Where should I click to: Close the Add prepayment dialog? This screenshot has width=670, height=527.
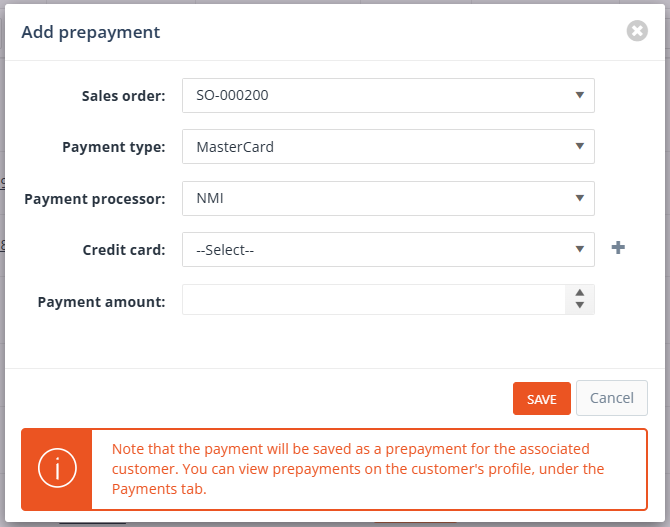point(637,31)
